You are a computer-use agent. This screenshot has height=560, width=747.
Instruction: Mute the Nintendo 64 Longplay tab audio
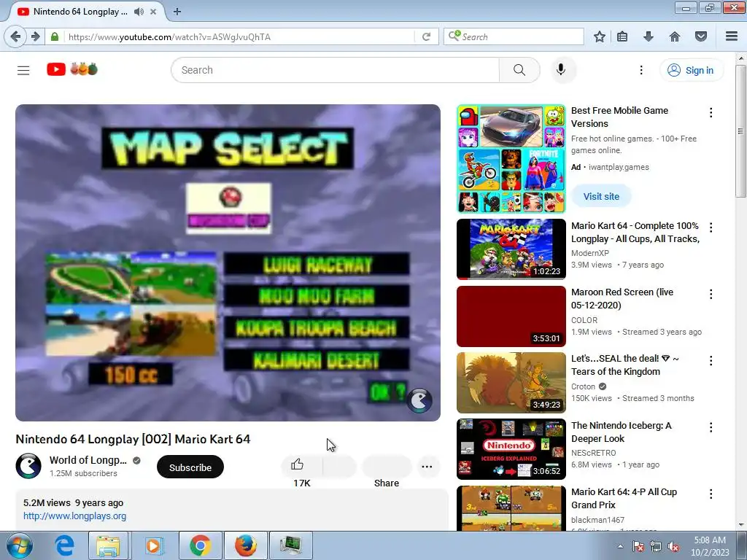click(x=139, y=12)
